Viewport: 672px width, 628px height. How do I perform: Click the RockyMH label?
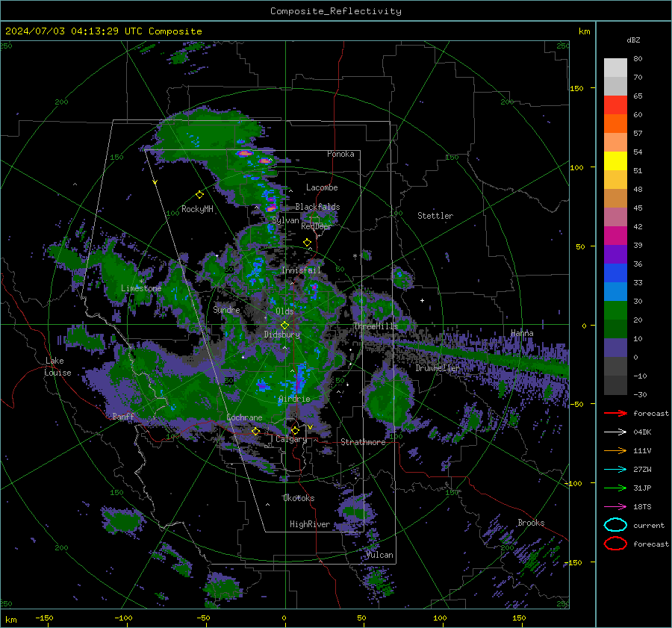click(x=197, y=209)
